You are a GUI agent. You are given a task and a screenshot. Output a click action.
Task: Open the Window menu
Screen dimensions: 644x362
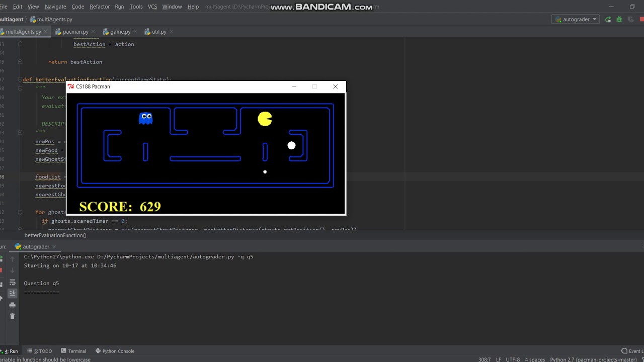(x=172, y=7)
